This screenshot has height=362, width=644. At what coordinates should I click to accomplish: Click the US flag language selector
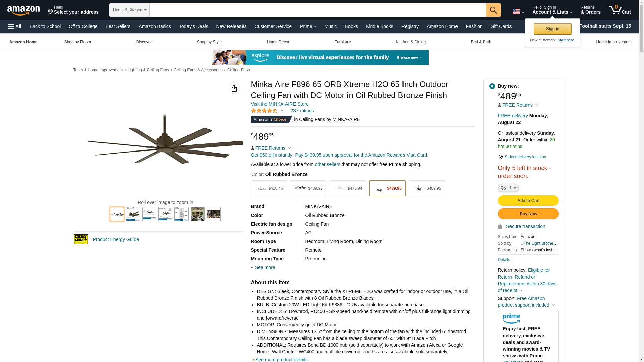(x=518, y=11)
